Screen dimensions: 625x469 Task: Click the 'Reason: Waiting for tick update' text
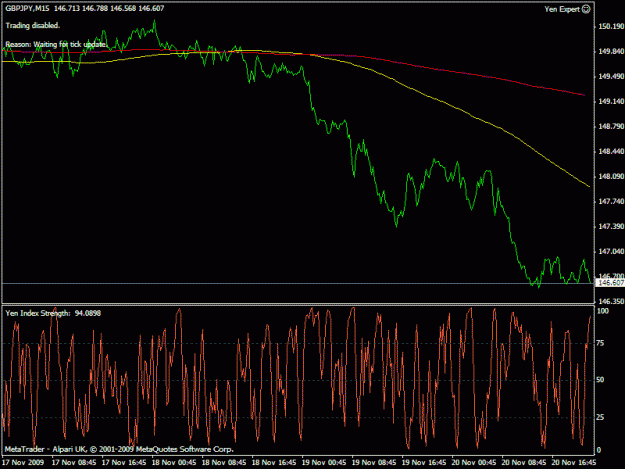[x=56, y=44]
